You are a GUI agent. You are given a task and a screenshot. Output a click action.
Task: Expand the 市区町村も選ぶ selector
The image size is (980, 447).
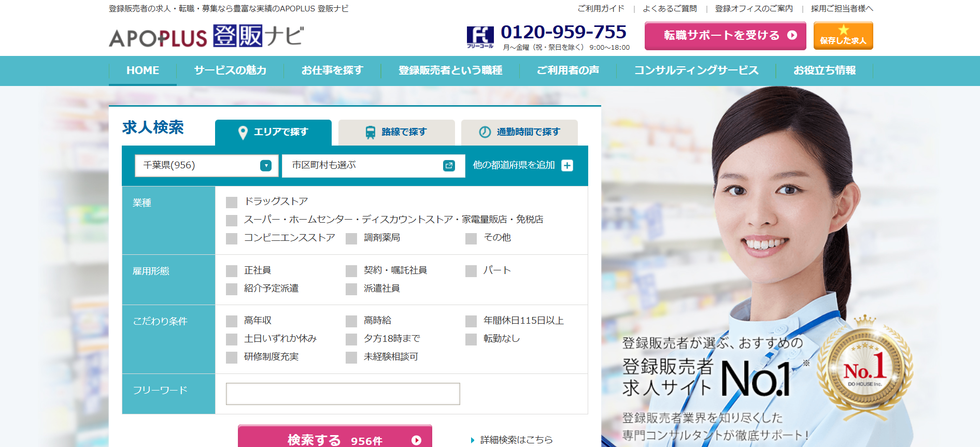point(373,166)
